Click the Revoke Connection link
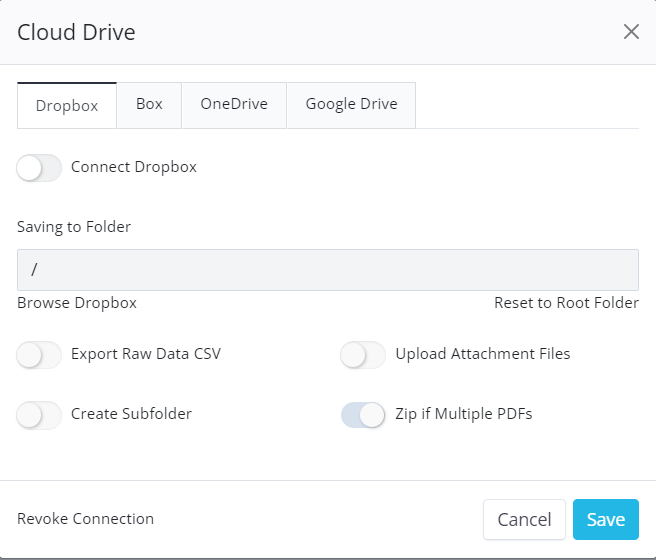The image size is (656, 560). (x=86, y=519)
